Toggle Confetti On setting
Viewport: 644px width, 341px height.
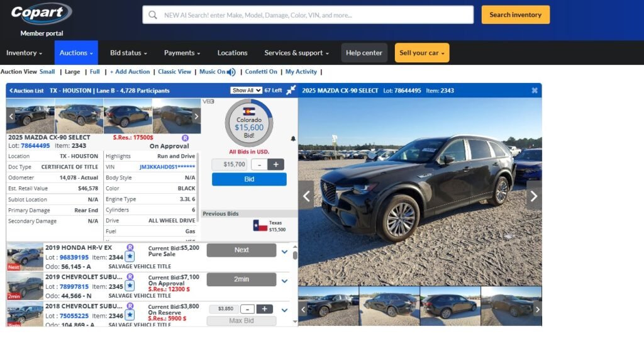coord(261,72)
